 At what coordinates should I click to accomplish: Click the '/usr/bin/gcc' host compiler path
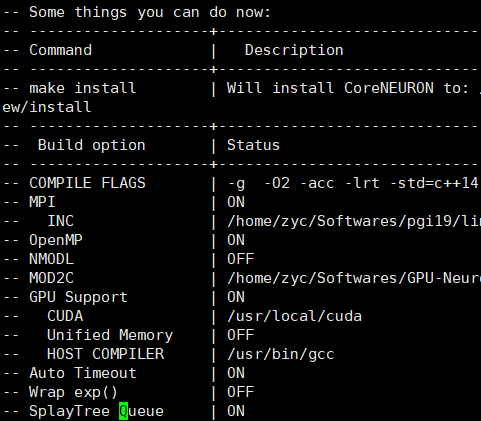pos(281,354)
